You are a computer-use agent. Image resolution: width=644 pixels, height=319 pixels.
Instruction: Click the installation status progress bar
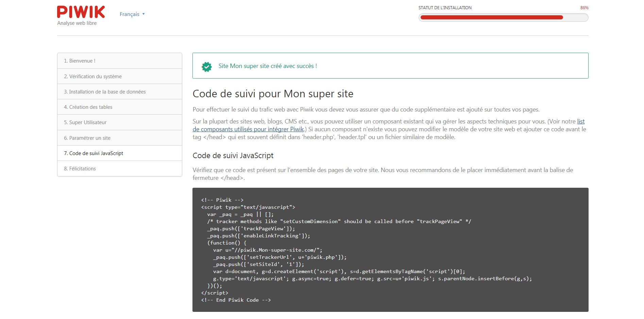click(x=503, y=18)
